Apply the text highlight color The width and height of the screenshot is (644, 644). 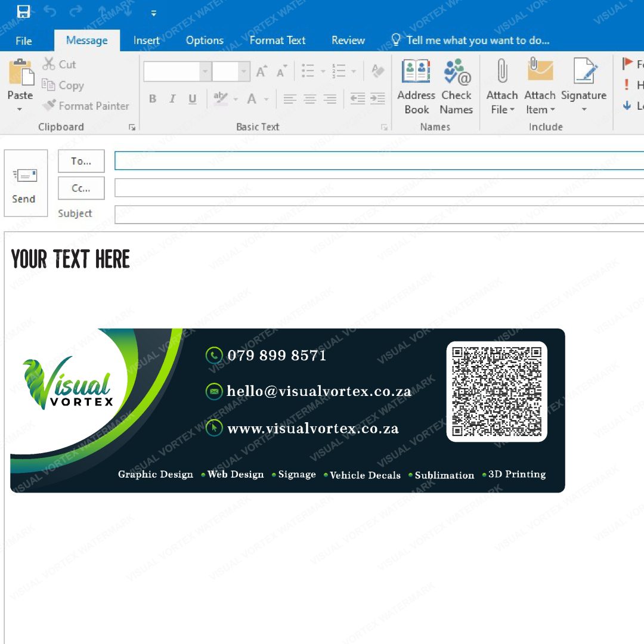point(221,98)
